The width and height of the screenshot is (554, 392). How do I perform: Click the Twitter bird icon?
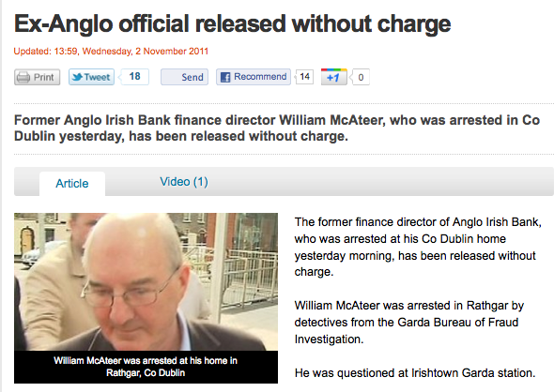point(77,77)
